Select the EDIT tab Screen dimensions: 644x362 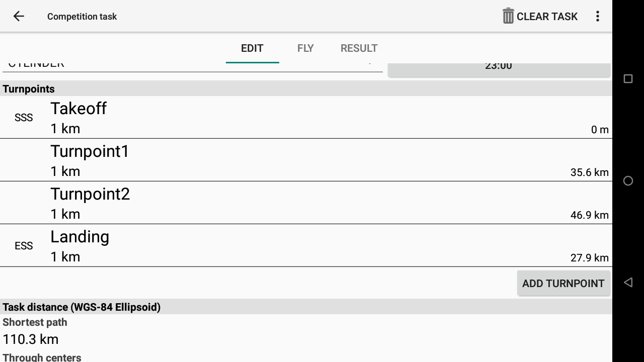click(x=252, y=48)
